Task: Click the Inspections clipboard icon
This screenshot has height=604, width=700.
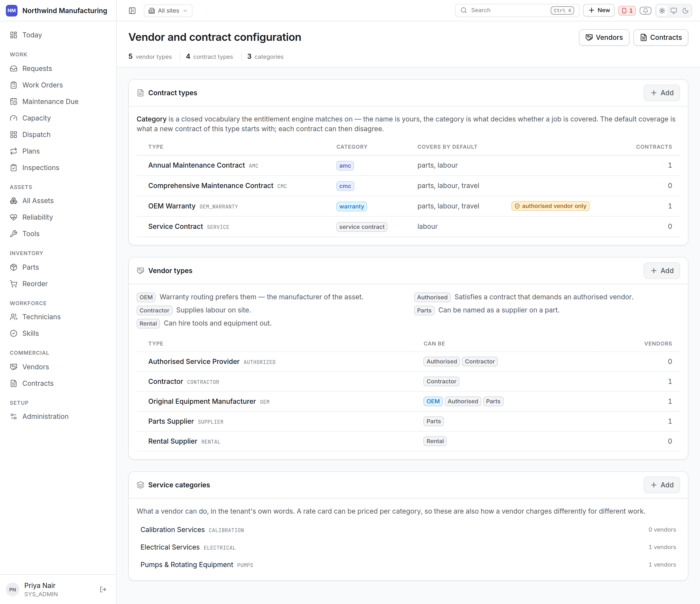Action: point(14,168)
